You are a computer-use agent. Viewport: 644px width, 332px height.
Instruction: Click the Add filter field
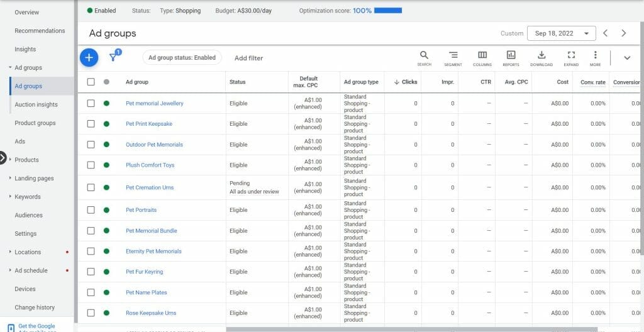coord(248,58)
